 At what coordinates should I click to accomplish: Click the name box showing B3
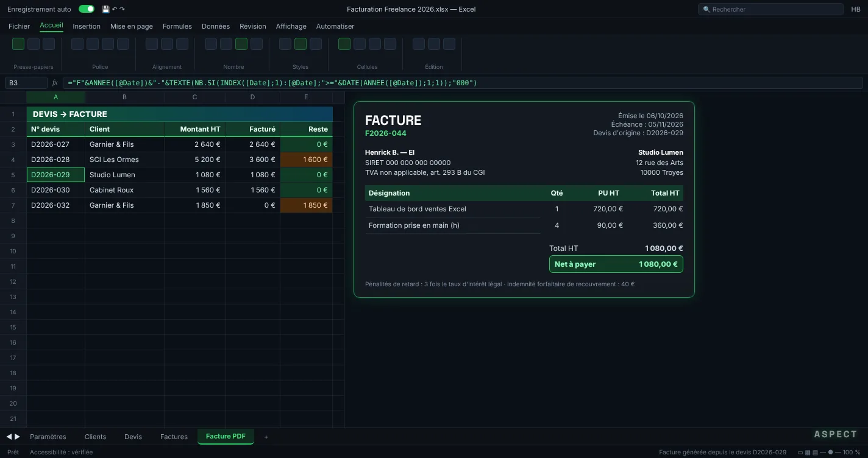[26, 83]
